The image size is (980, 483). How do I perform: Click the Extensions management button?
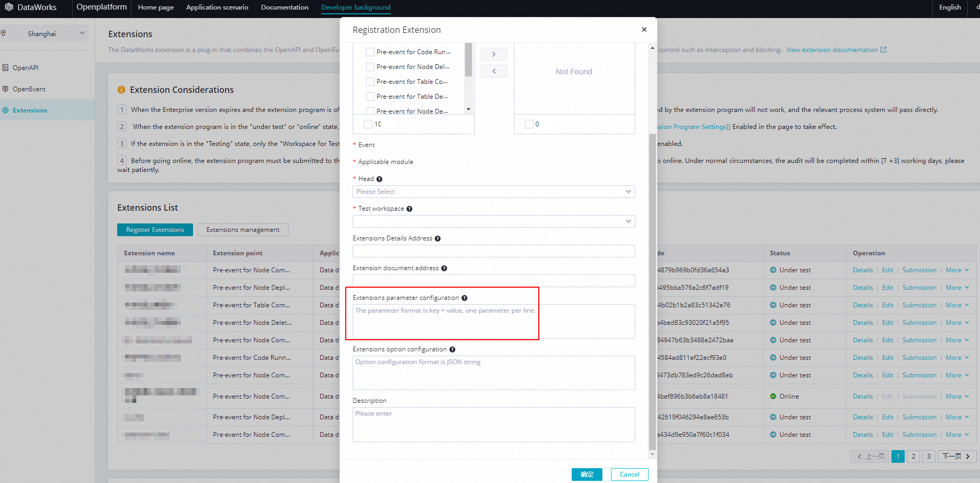click(x=243, y=230)
